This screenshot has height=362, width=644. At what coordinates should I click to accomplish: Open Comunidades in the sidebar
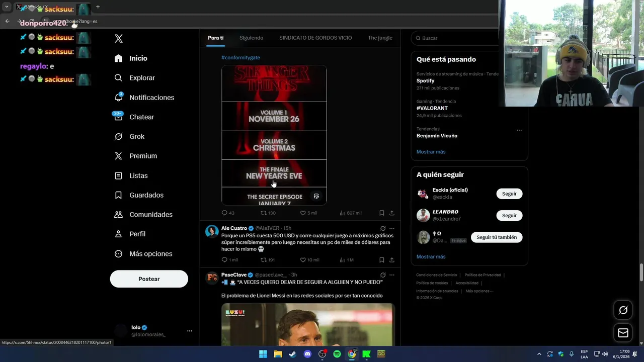pos(143,215)
